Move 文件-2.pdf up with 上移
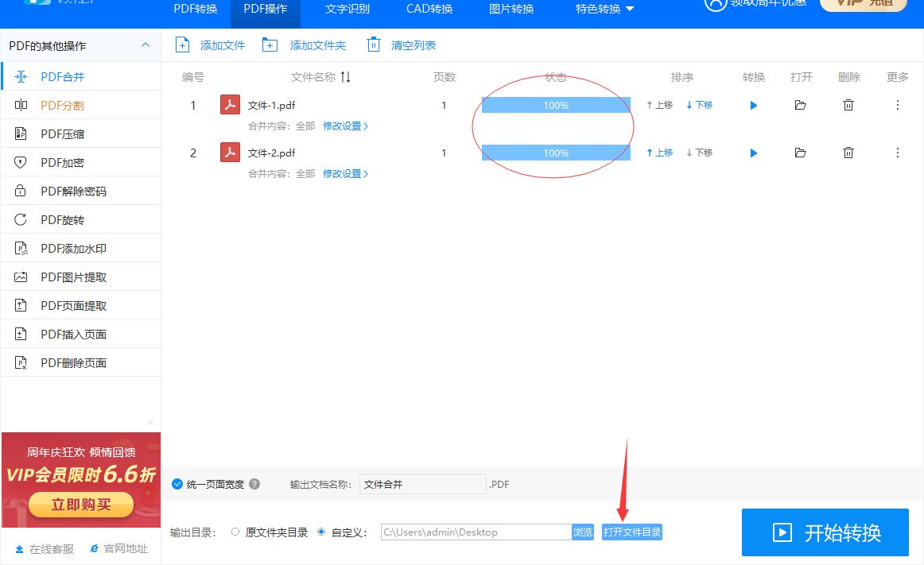 (659, 153)
